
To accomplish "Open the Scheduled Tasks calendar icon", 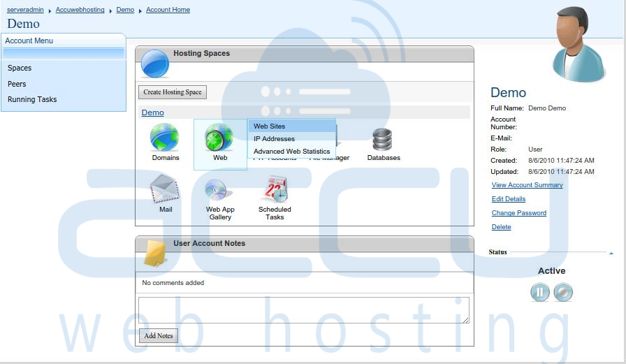I will 275,189.
